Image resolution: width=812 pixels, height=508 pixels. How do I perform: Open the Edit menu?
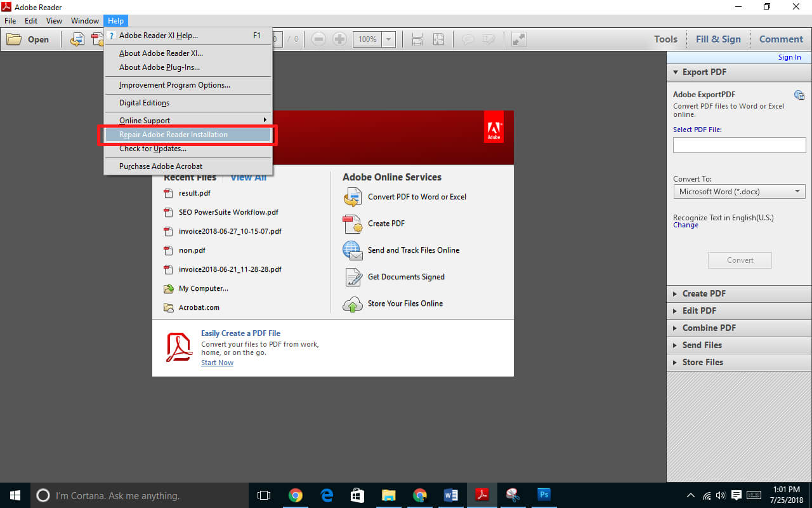pos(31,21)
